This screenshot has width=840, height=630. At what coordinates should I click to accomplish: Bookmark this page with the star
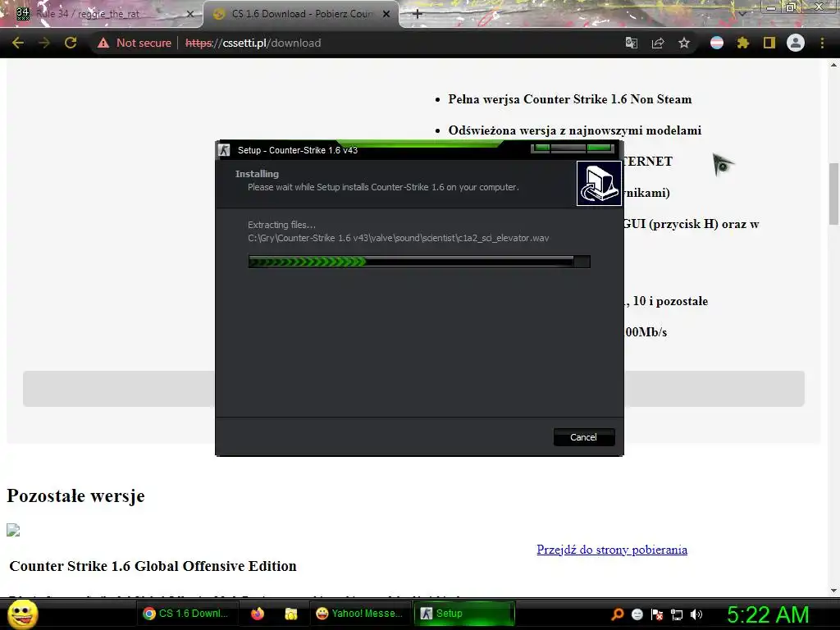684,43
